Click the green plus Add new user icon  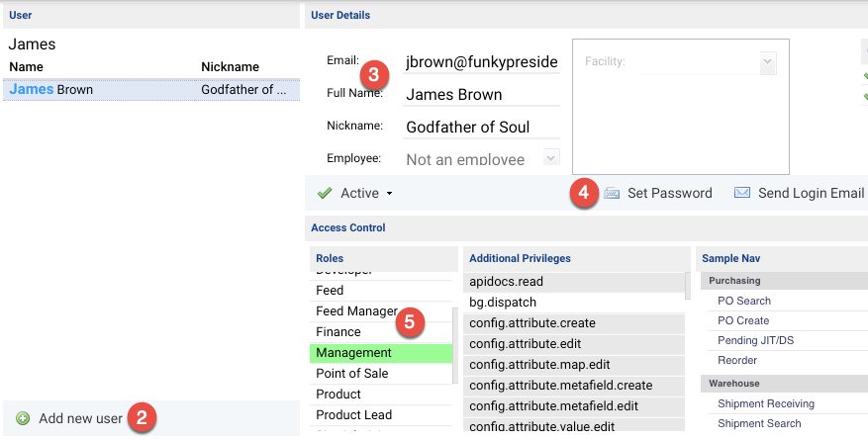click(23, 418)
